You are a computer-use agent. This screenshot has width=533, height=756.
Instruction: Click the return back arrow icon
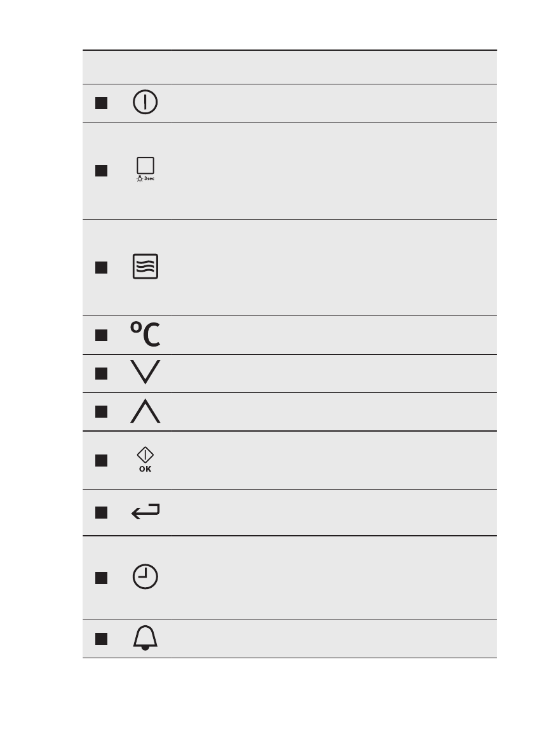pos(145,512)
